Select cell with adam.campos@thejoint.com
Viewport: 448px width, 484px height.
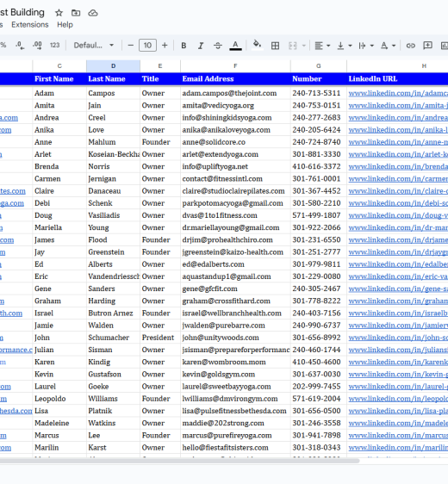tap(235, 93)
